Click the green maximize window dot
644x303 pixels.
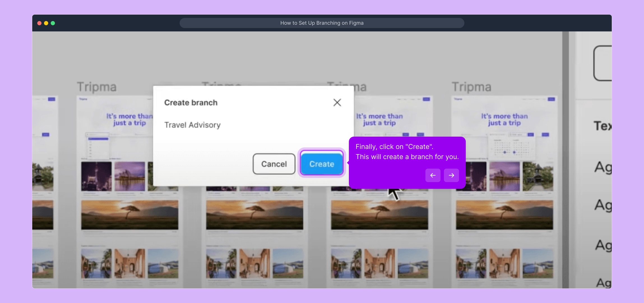(53, 23)
